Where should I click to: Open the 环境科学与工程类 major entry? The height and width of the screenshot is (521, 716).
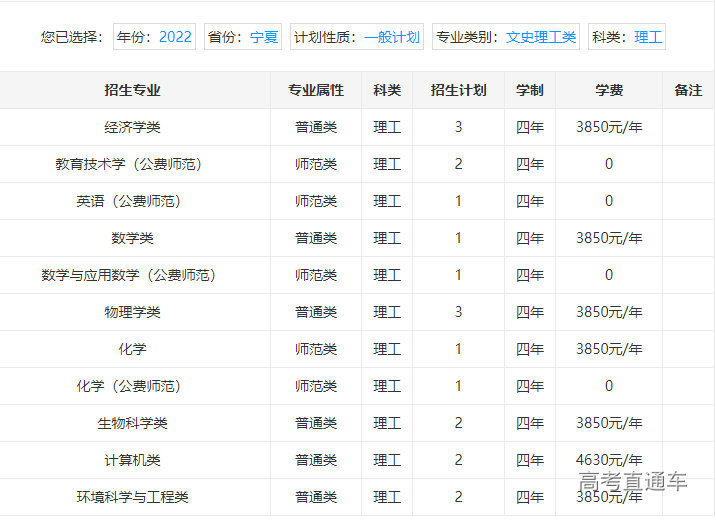(132, 497)
